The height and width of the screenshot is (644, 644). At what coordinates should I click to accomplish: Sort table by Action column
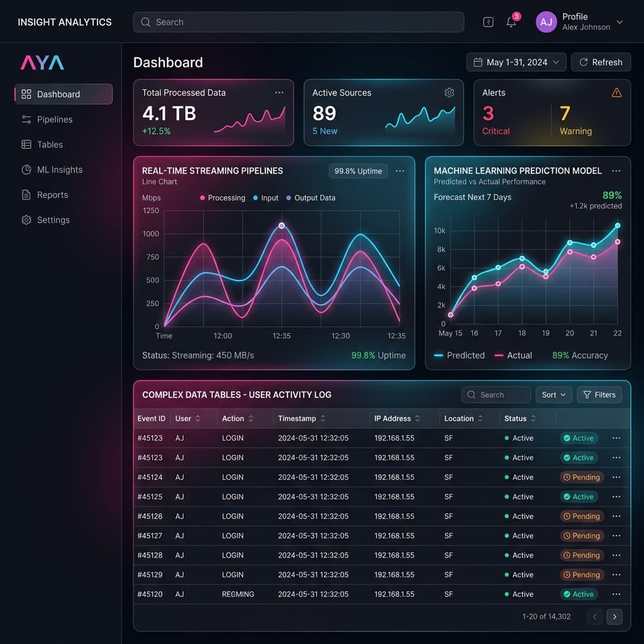[x=250, y=418]
